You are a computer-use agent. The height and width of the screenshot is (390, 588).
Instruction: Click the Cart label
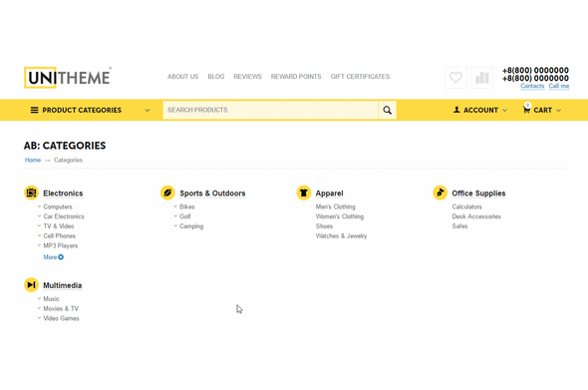[542, 110]
